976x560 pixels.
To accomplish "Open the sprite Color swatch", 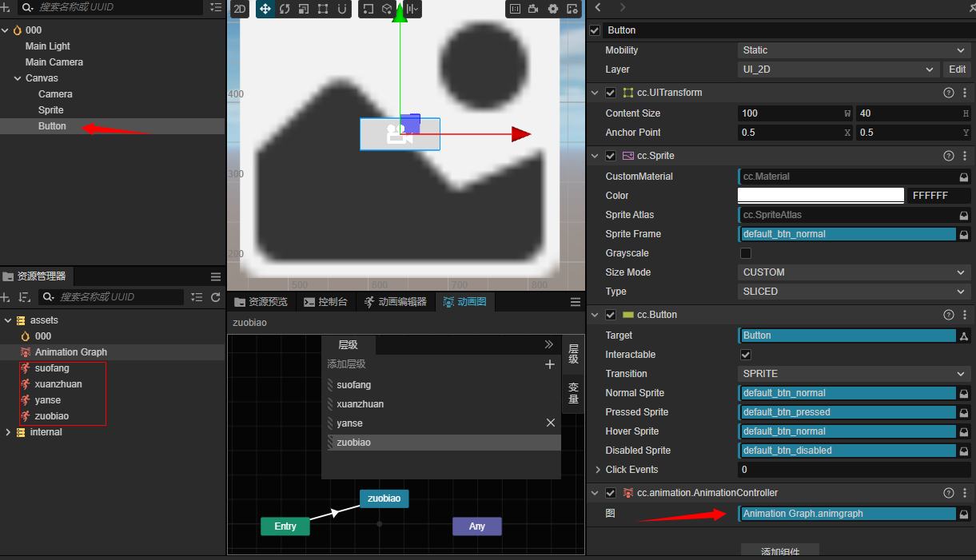I will [x=820, y=196].
